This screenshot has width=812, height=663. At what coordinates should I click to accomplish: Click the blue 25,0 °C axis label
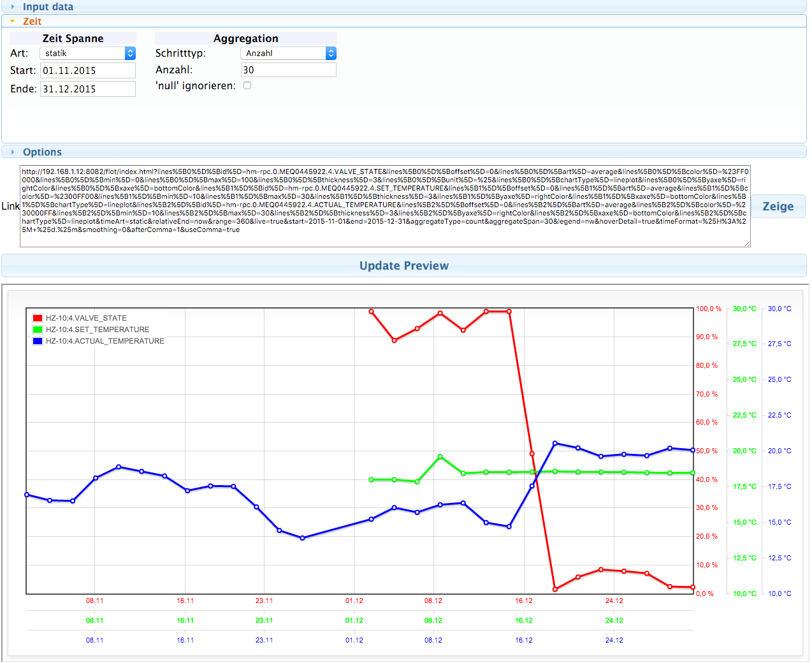(779, 379)
